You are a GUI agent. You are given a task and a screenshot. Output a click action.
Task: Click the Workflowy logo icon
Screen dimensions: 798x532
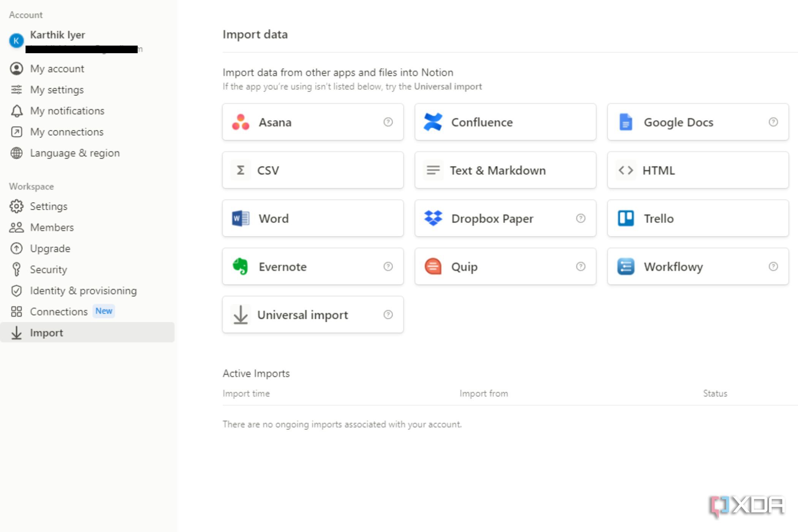coord(625,266)
